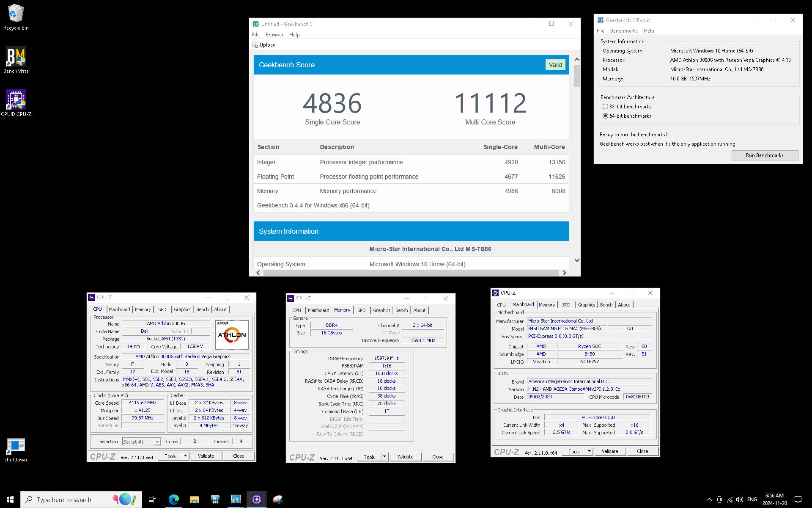Open Memory tab in CPU-Z Mainboard window
This screenshot has height=508, width=812.
[x=547, y=305]
